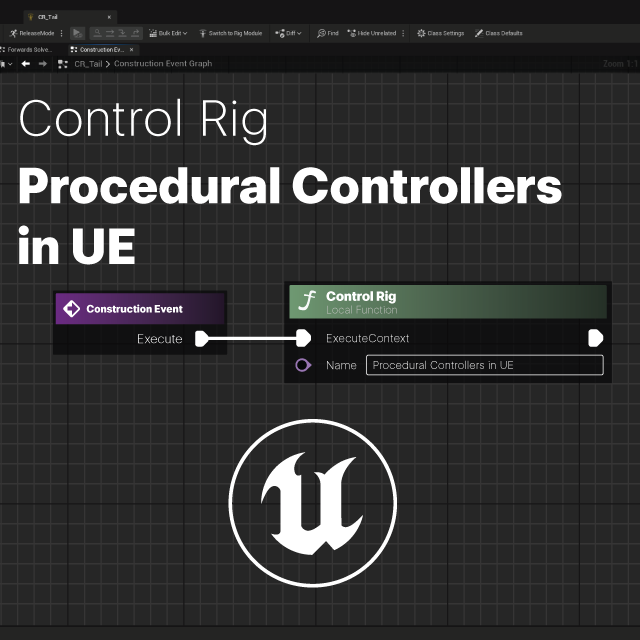The image size is (640, 640).
Task: Click the Unreal Engine logo
Action: 313,503
